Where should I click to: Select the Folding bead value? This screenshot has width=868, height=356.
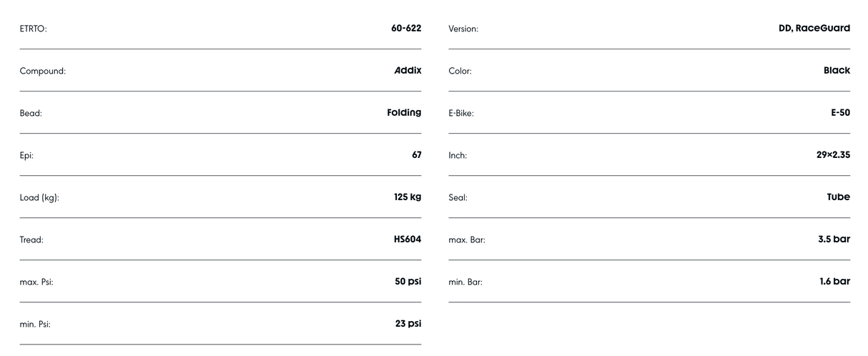pyautogui.click(x=404, y=113)
